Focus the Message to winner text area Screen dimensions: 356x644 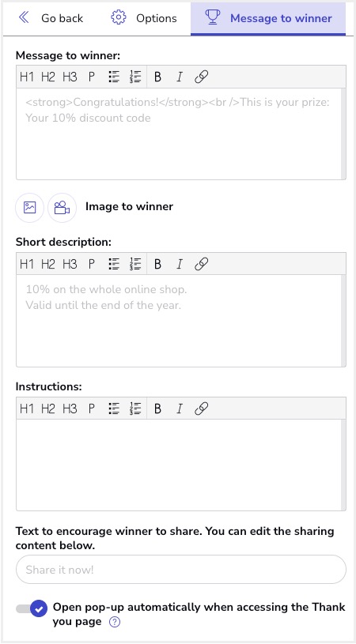(x=179, y=134)
